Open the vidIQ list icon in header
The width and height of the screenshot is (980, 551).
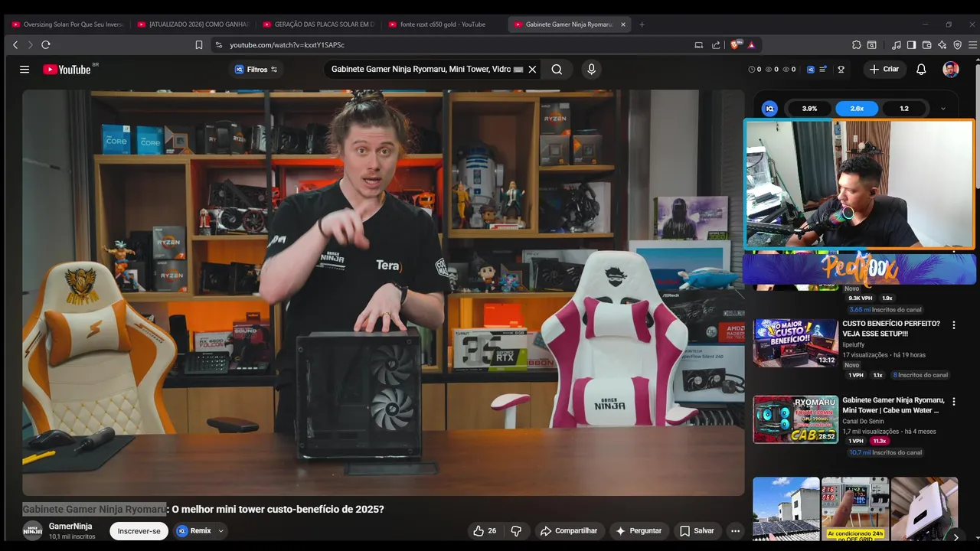[x=823, y=70]
